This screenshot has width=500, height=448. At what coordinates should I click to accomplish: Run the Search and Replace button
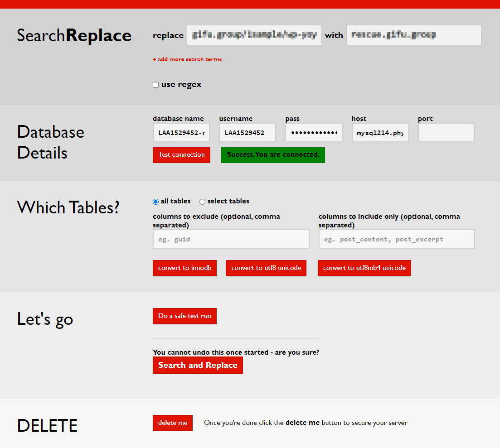click(198, 365)
